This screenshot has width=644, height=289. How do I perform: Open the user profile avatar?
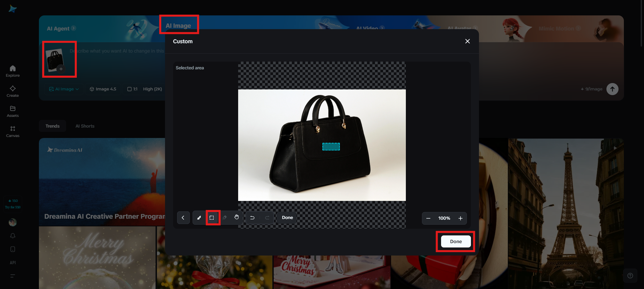13,222
